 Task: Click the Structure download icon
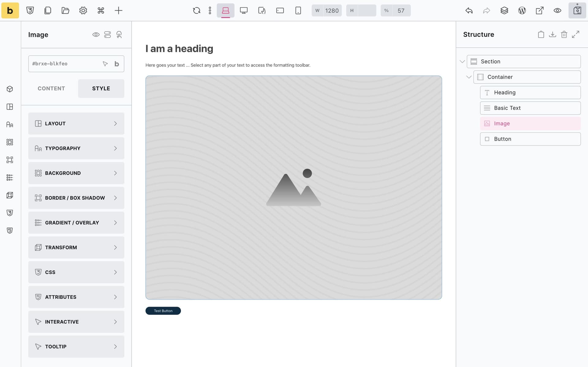552,34
